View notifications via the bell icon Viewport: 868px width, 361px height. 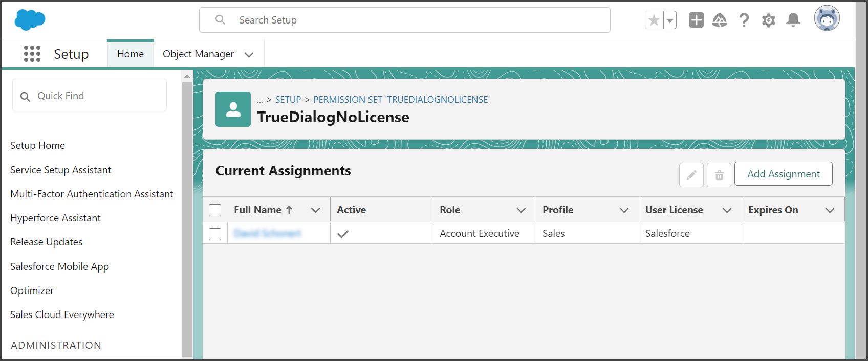point(793,20)
